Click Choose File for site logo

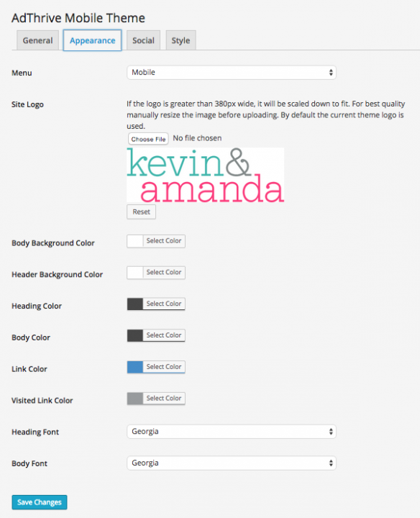[148, 139]
